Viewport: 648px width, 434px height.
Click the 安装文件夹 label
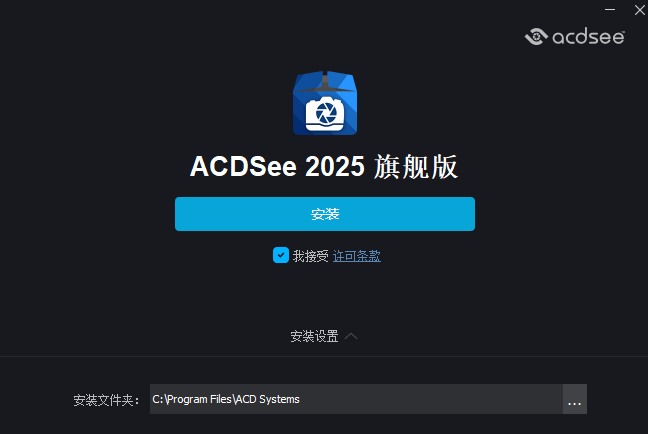coord(106,400)
